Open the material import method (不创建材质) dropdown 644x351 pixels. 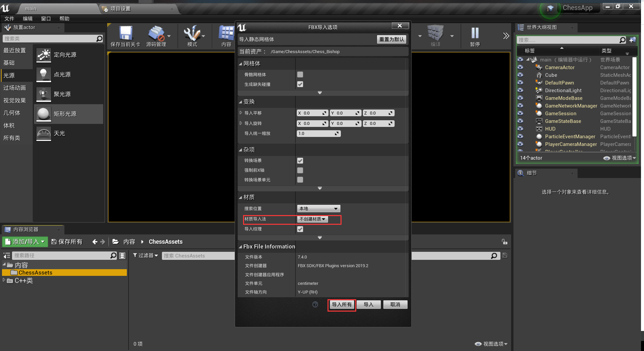312,219
